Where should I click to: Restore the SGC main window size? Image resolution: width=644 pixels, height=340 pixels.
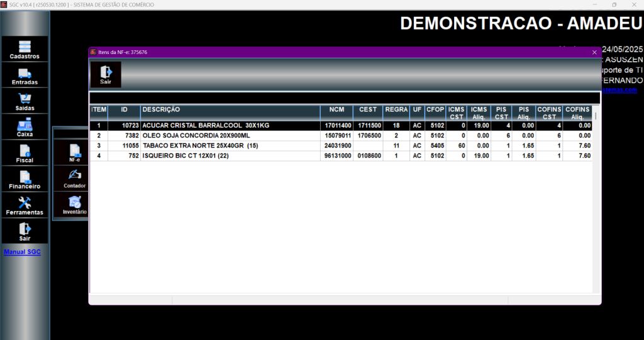click(x=614, y=4)
